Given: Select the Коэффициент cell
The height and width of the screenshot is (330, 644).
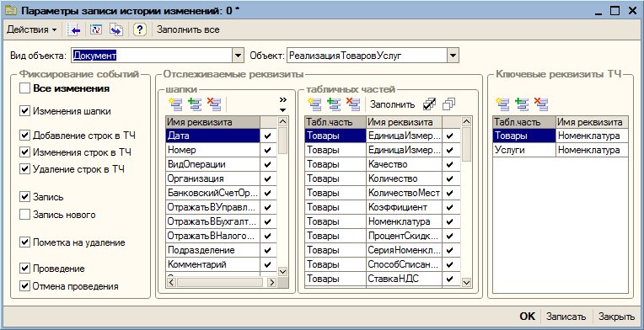Looking at the screenshot, I should click(405, 207).
